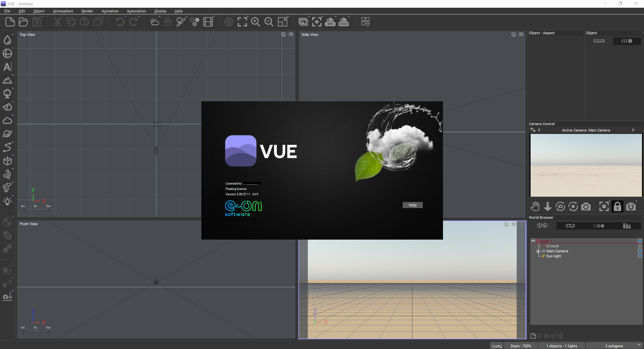Open Top View display options cube icon
The image size is (644, 349).
[x=283, y=35]
